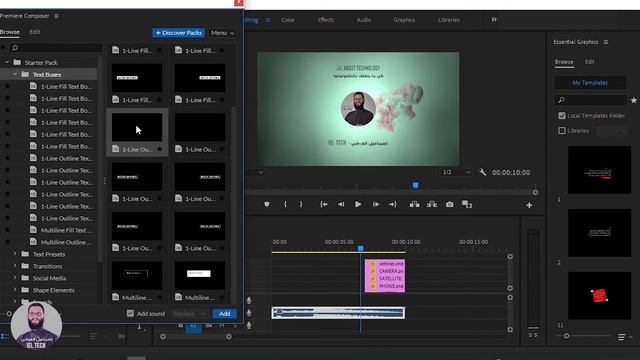Screen dimensions: 640x360
Task: Open the Edit tab in Essential Graphics
Action: click(x=589, y=62)
